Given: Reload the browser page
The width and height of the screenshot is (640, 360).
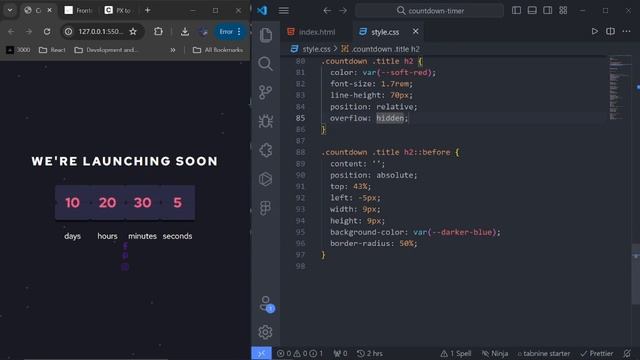Looking at the screenshot, I should tap(47, 31).
